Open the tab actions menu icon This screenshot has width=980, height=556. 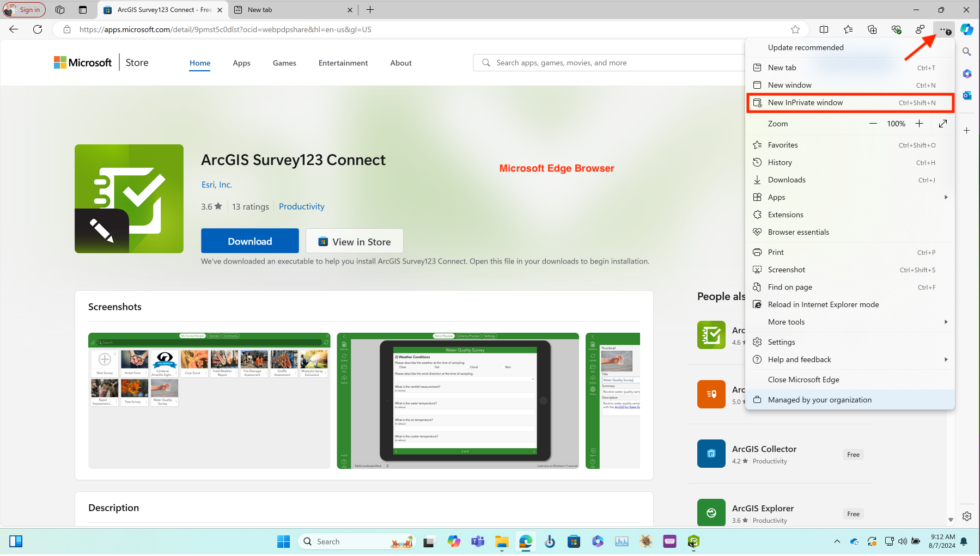tap(60, 10)
